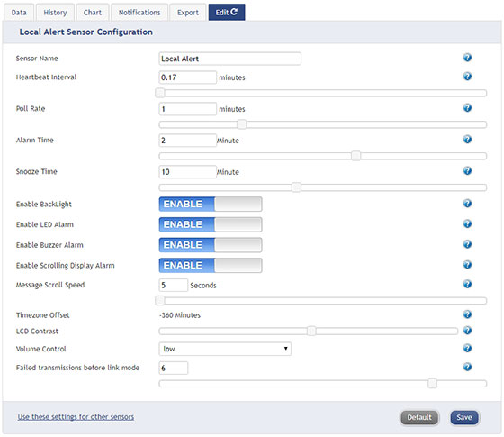Switch to the History tab
The image size is (504, 437).
(x=55, y=13)
